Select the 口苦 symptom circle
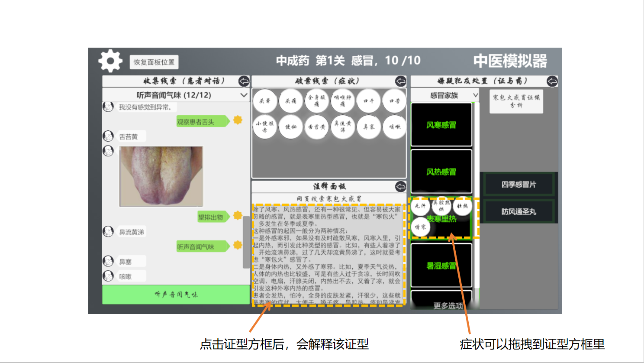This screenshot has height=363, width=644. click(394, 100)
